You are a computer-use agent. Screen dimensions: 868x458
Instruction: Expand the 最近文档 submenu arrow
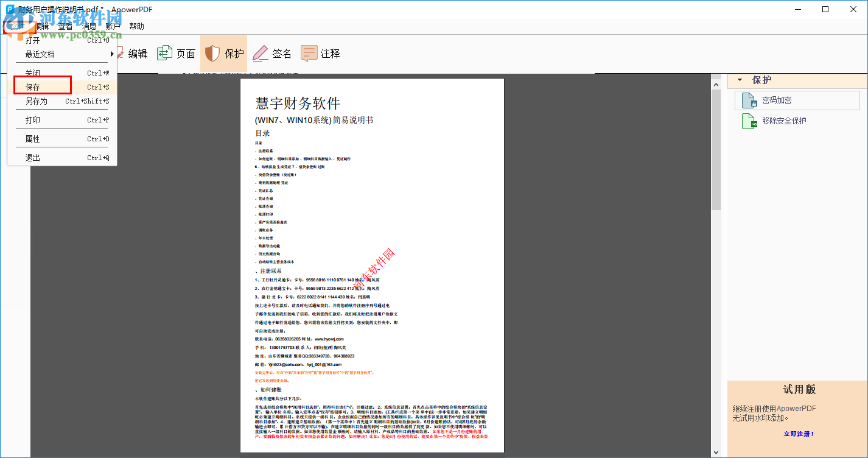(112, 54)
